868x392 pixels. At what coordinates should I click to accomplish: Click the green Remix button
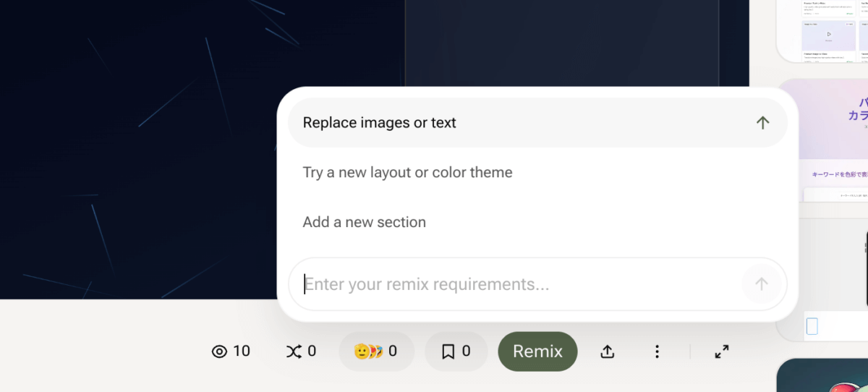537,351
